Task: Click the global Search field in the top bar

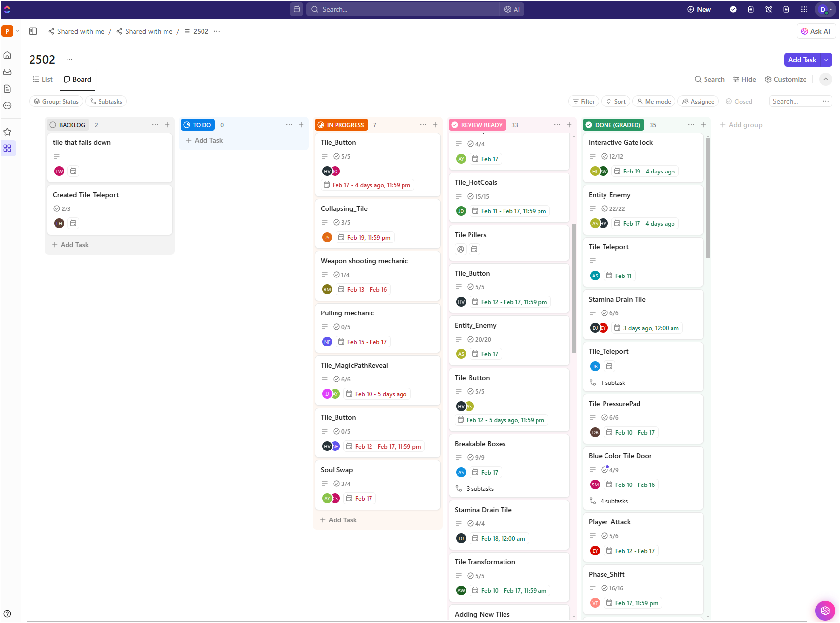Action: (x=404, y=9)
